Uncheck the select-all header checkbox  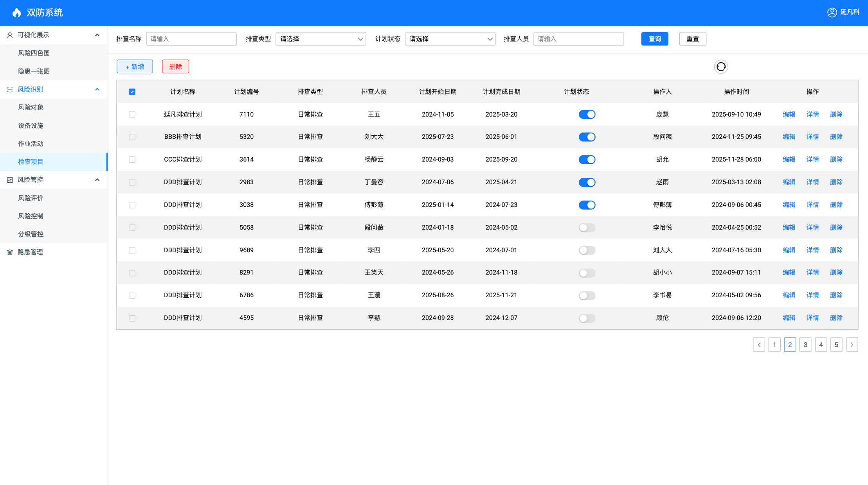(132, 92)
